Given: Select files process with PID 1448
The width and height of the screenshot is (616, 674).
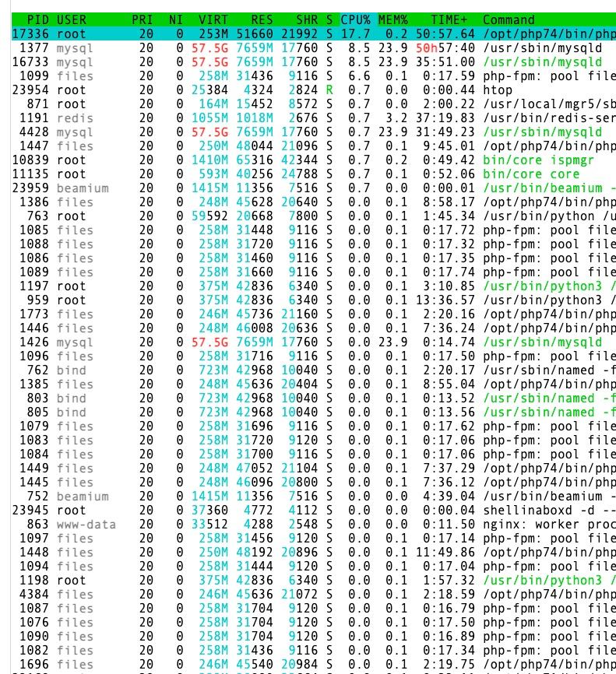Looking at the screenshot, I should tap(314, 552).
